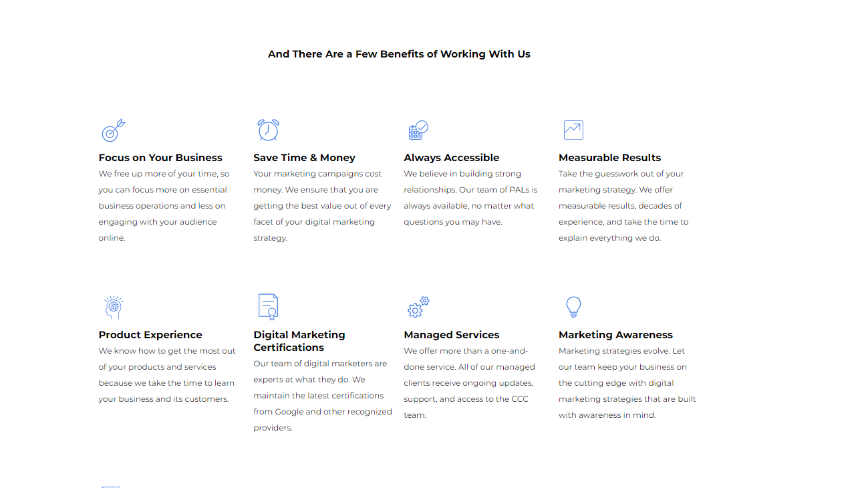
Task: Click the double gears icon
Action: [x=418, y=308]
